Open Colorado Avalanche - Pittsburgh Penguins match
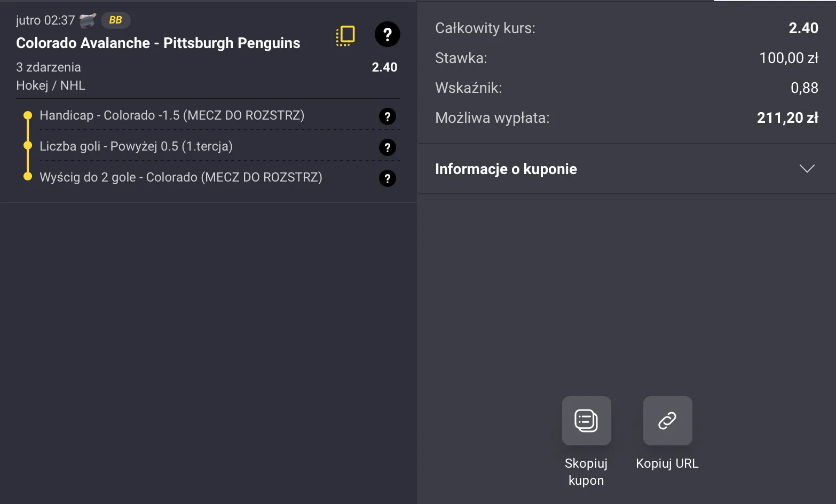 pyautogui.click(x=158, y=43)
